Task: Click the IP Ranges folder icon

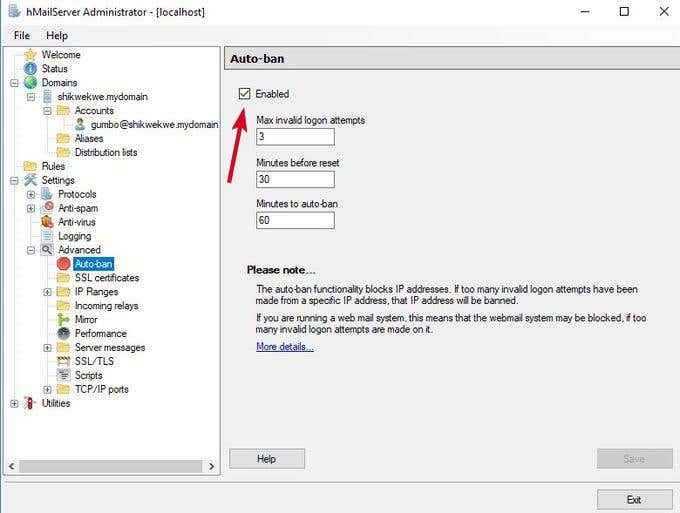Action: (63, 291)
